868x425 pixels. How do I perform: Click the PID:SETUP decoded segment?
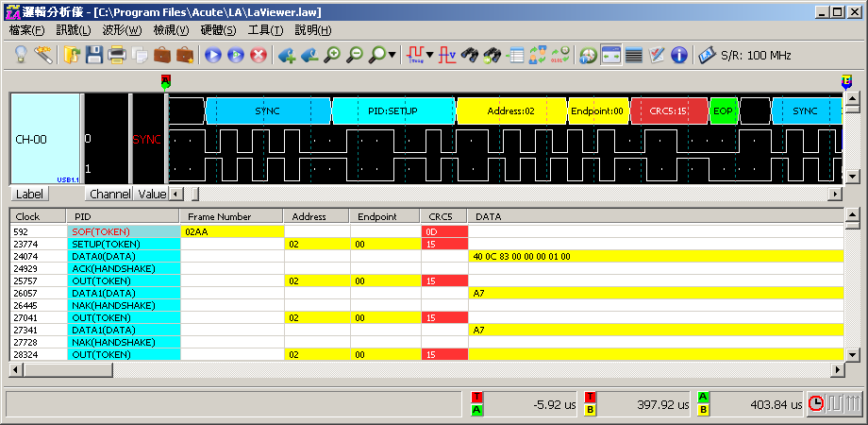(392, 110)
